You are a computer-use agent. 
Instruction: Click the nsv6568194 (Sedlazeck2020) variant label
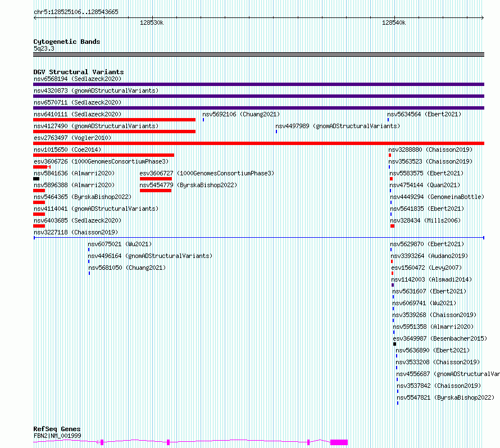78,79
